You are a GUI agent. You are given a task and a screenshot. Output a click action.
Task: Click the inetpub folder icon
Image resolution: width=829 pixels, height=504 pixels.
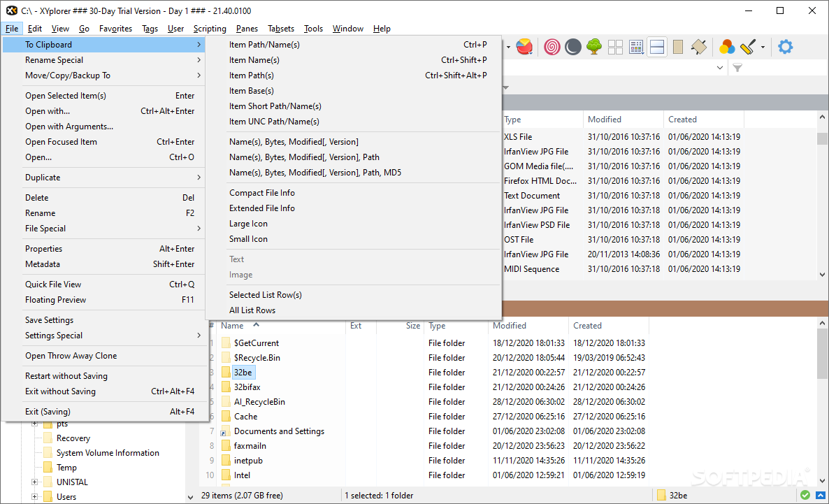click(x=226, y=460)
